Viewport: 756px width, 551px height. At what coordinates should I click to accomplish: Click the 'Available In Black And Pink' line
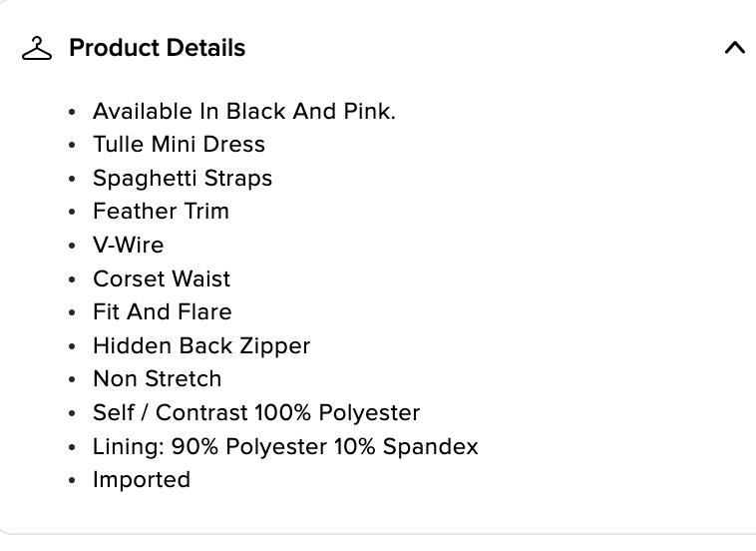click(x=243, y=111)
